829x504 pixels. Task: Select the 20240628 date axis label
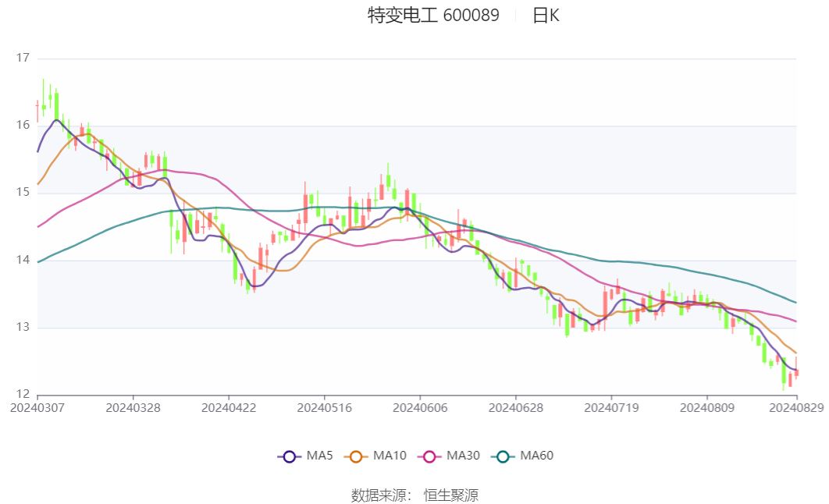515,408
